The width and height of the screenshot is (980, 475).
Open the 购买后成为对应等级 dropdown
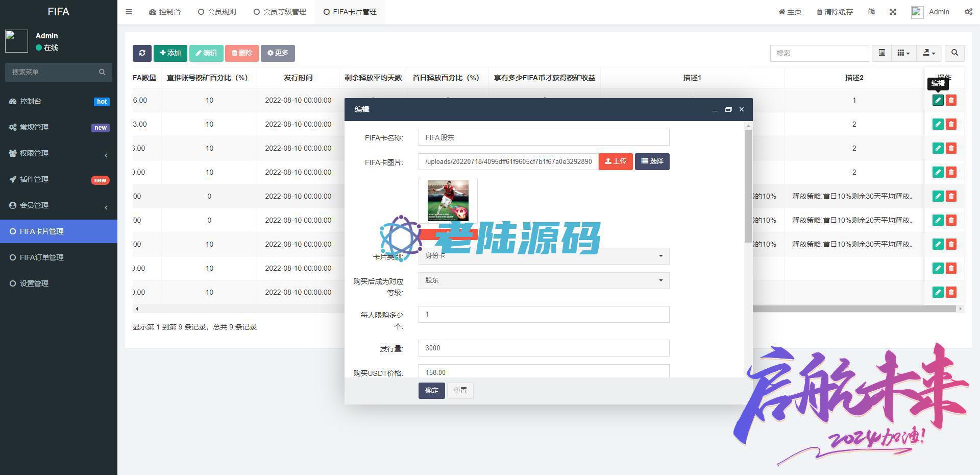tap(544, 280)
